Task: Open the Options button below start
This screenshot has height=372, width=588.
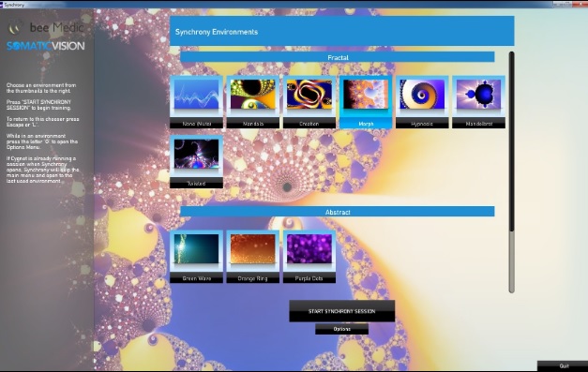Action: (x=341, y=329)
